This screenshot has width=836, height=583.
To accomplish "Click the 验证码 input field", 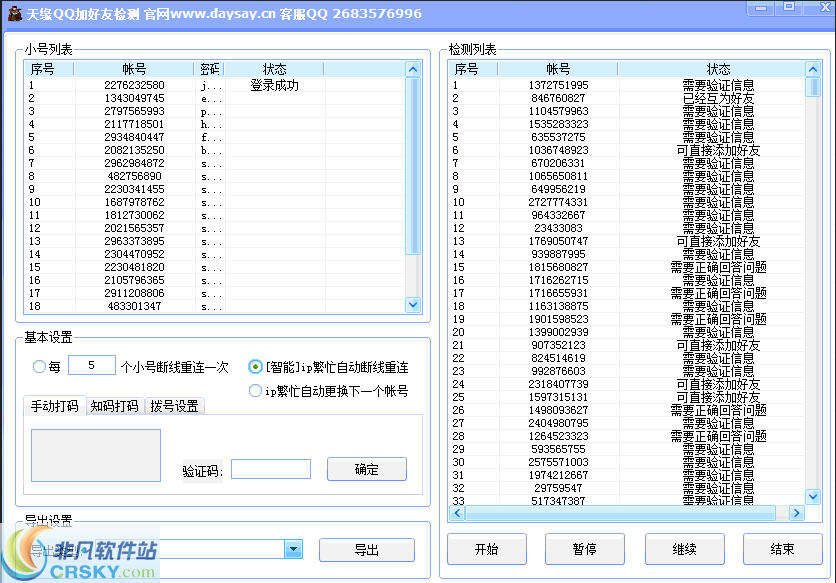I will (x=271, y=469).
